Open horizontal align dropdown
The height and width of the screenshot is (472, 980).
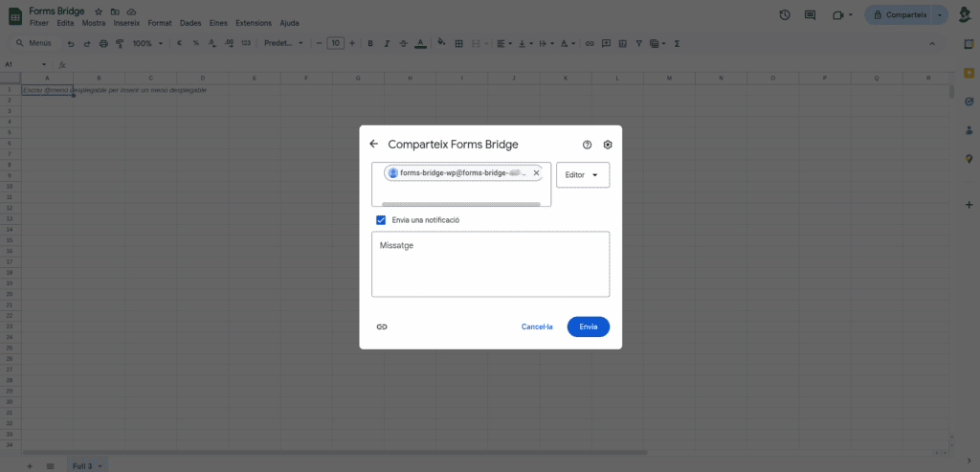pyautogui.click(x=503, y=44)
